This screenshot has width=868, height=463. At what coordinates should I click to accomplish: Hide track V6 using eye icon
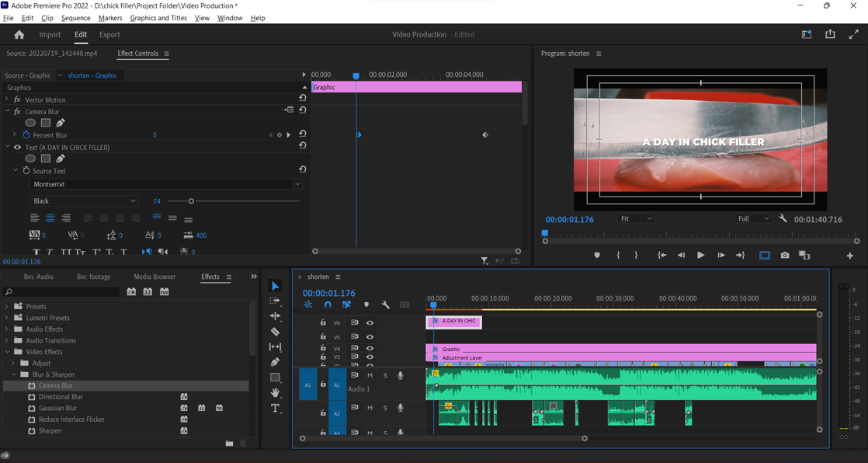click(x=370, y=322)
